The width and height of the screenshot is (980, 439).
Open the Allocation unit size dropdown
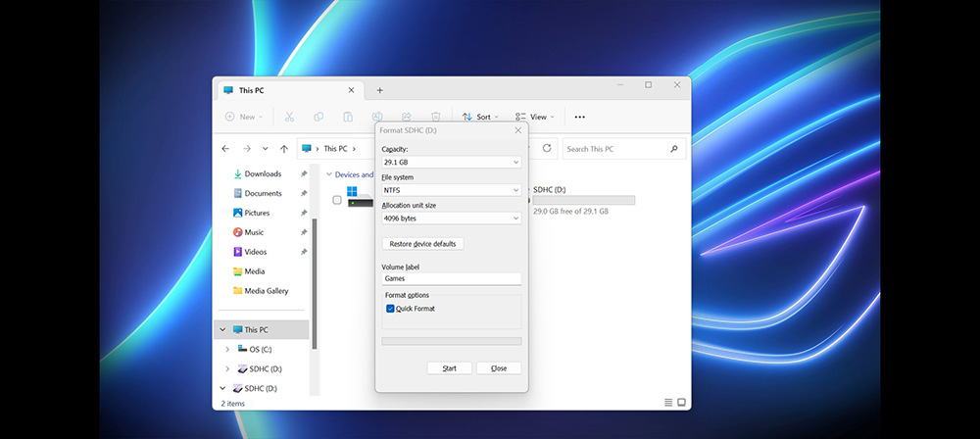pyautogui.click(x=451, y=219)
